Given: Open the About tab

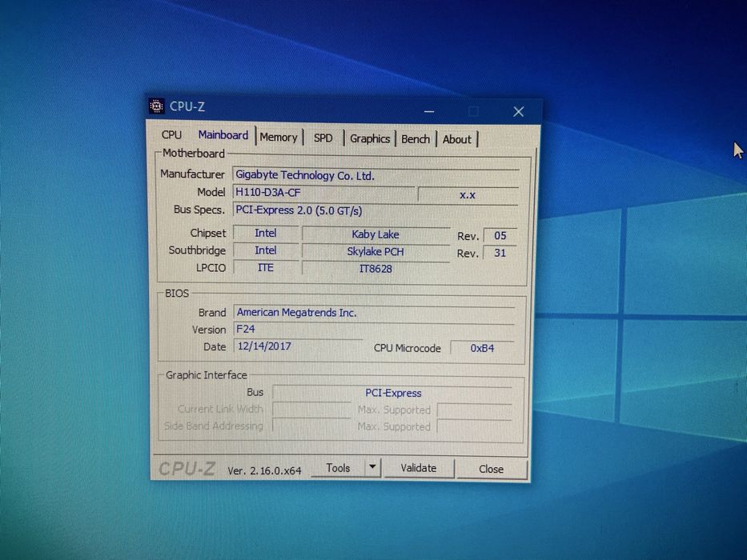Looking at the screenshot, I should [x=457, y=139].
